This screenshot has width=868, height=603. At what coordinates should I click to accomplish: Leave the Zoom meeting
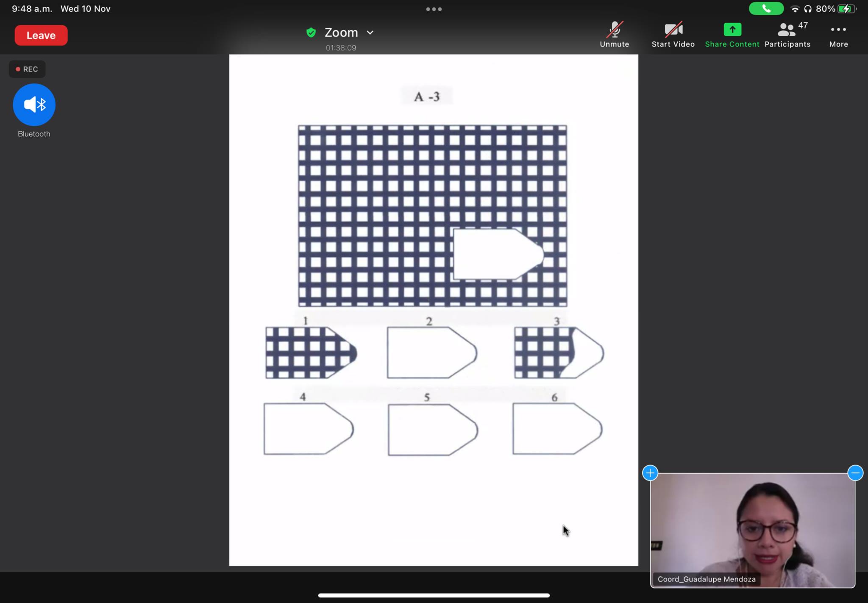41,35
